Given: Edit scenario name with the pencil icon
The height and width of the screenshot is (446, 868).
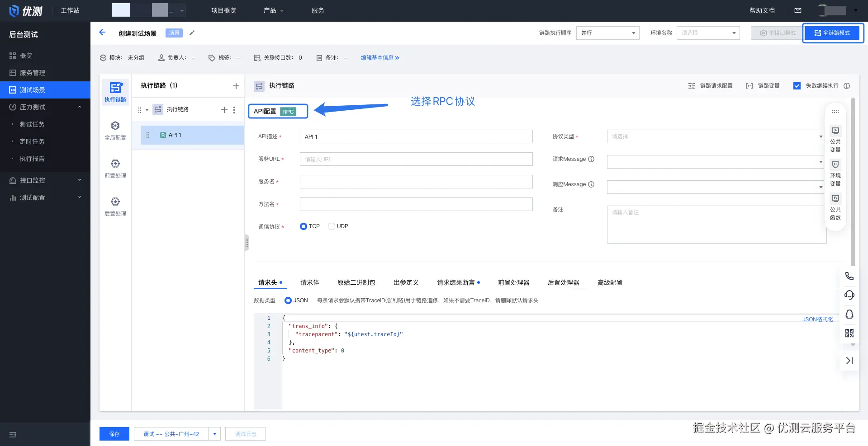Looking at the screenshot, I should tap(192, 33).
